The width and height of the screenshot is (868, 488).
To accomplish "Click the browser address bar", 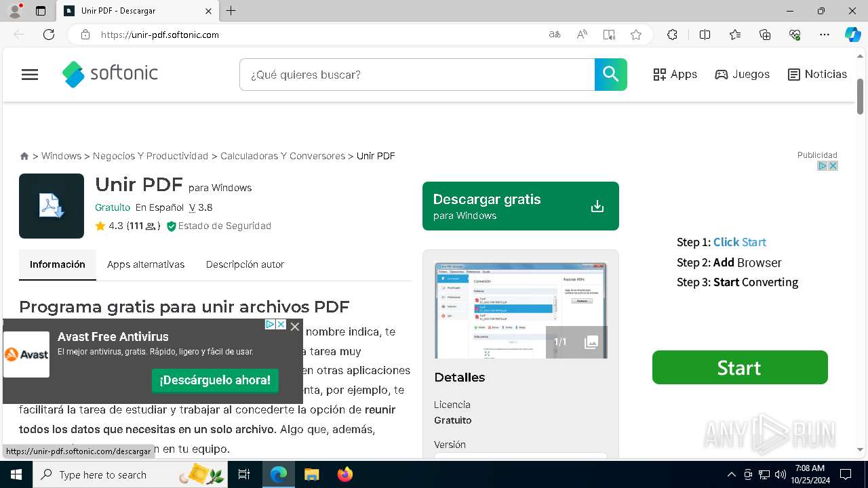I will pos(319,35).
